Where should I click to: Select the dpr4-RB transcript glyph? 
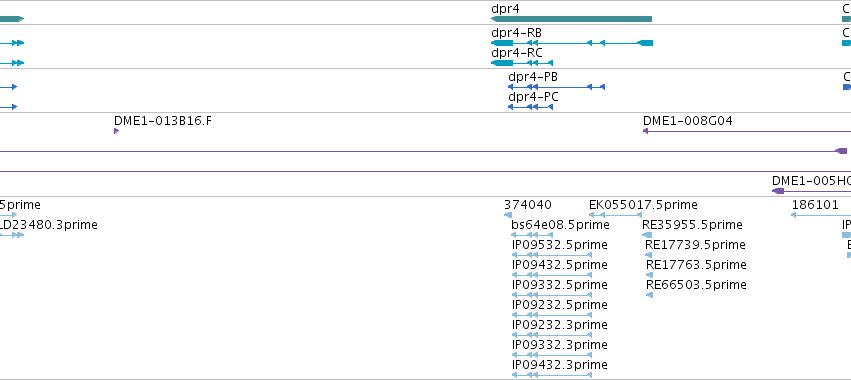pyautogui.click(x=572, y=43)
